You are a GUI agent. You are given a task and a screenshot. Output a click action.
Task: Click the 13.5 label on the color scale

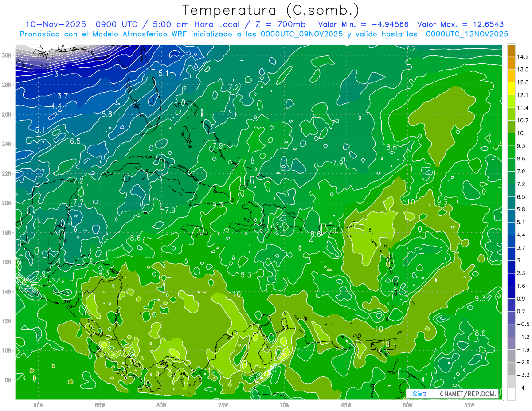pos(523,70)
